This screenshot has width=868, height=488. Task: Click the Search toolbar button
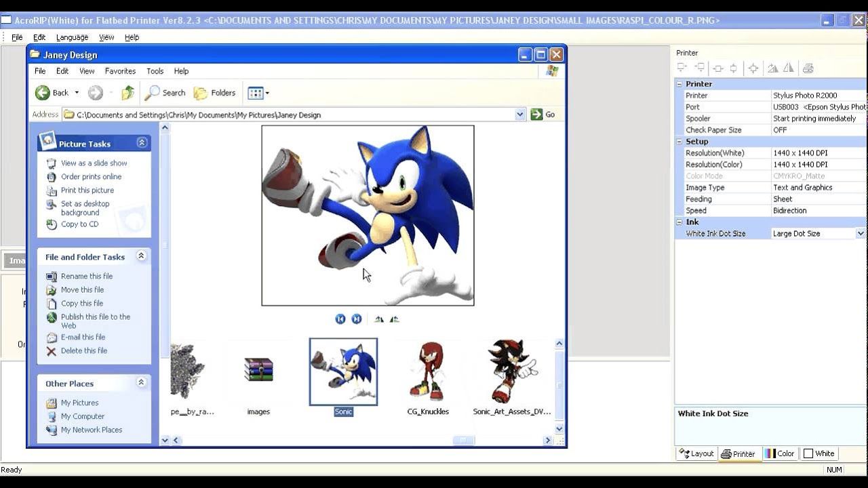(x=165, y=93)
